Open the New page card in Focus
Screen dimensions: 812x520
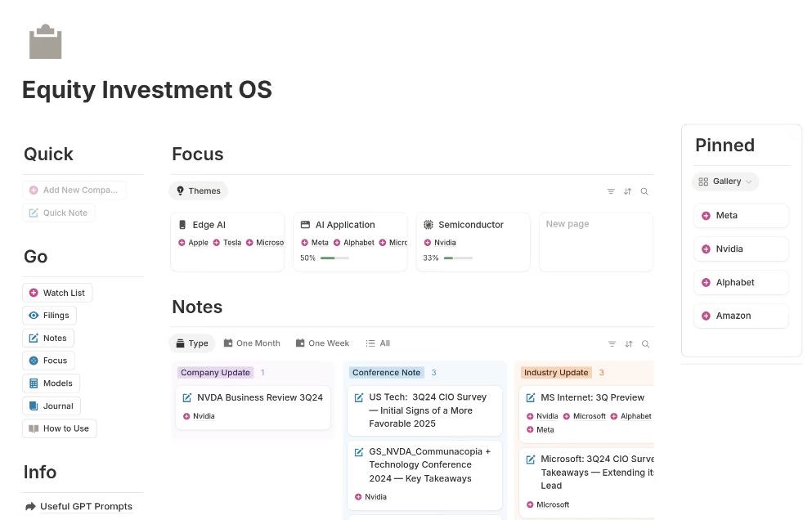coord(596,242)
